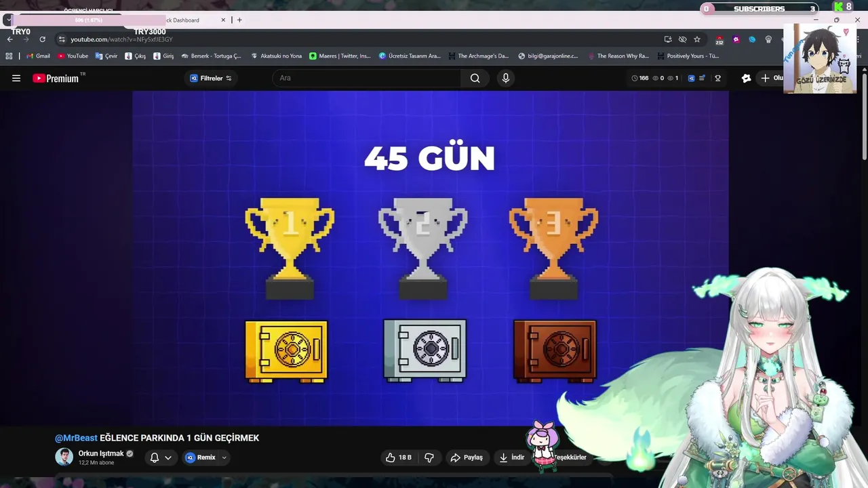
Task: Reload the page
Action: 42,39
